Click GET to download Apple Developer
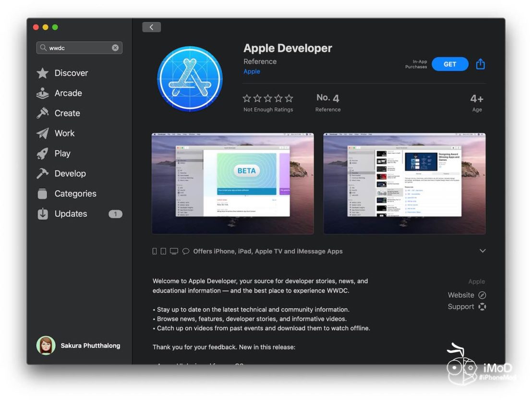Image resolution: width=532 pixels, height=400 pixels. (x=450, y=64)
